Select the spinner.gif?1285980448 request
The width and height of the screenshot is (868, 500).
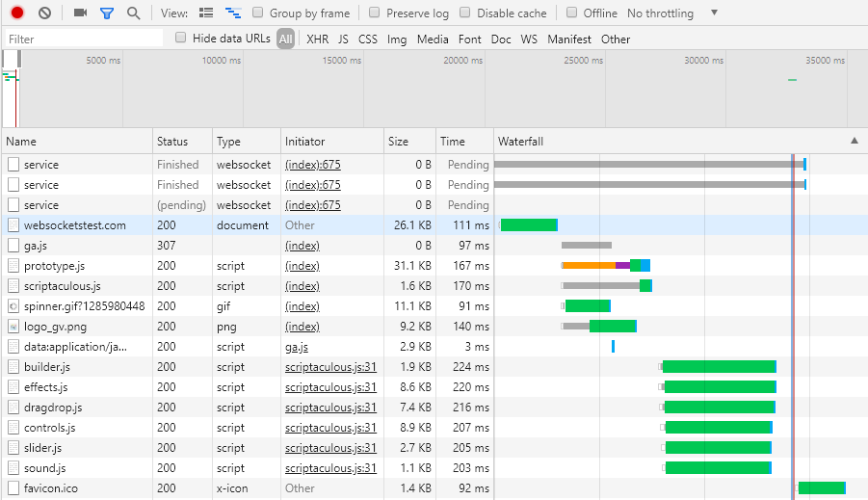434,306
